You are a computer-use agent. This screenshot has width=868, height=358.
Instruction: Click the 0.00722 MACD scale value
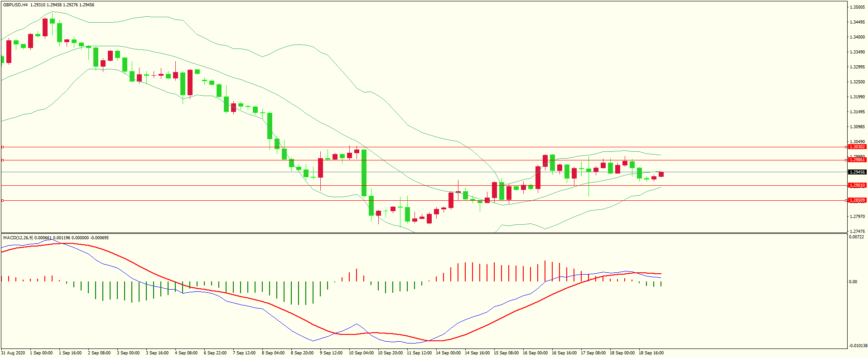[856, 237]
